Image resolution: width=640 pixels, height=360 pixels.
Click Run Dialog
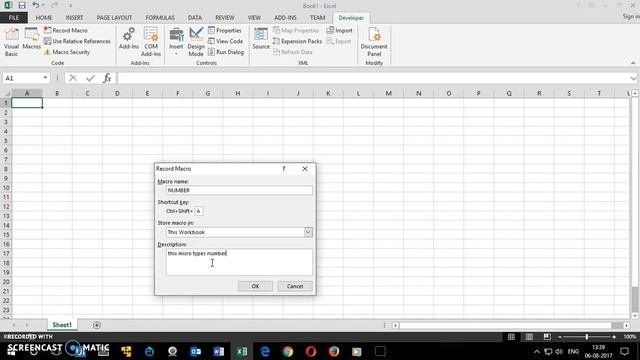[x=226, y=52]
